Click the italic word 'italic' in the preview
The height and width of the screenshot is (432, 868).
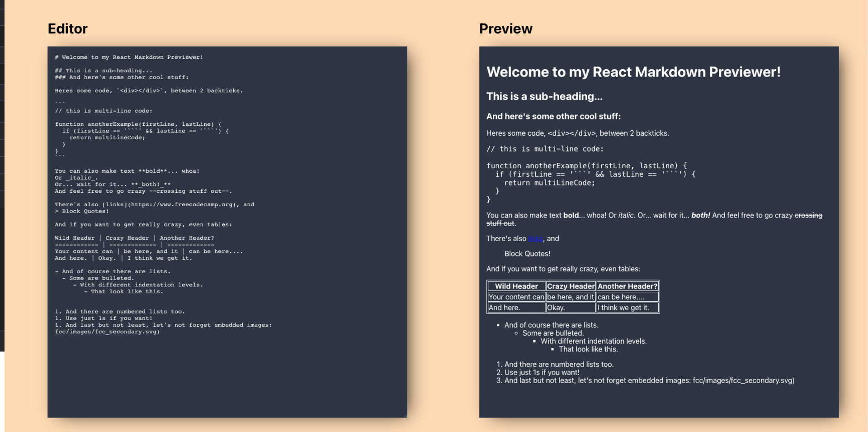pyautogui.click(x=626, y=215)
